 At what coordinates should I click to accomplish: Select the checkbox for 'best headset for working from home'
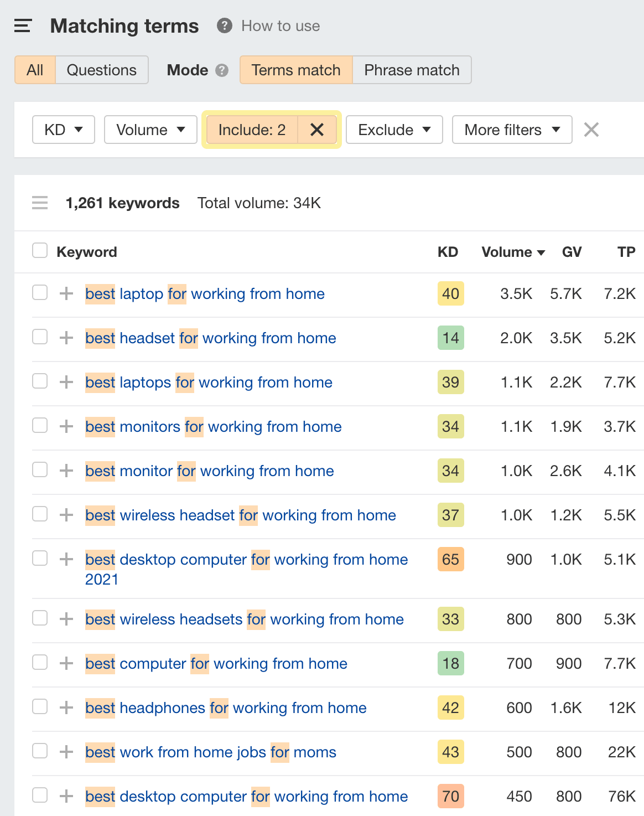39,337
